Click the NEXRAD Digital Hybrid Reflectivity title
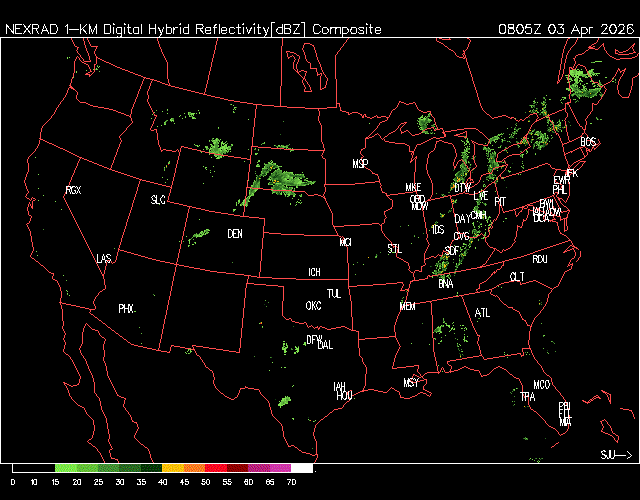The width and height of the screenshot is (640, 500). (193, 29)
